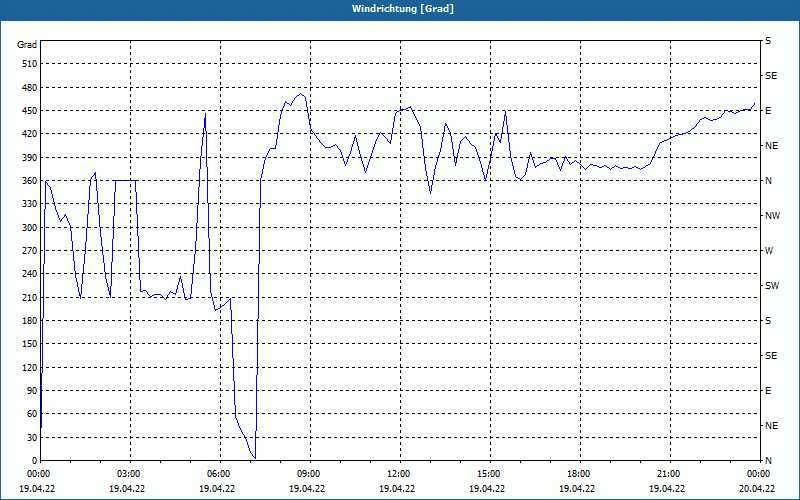Image resolution: width=800 pixels, height=500 pixels.
Task: Click the 390 axis value
Action: coord(30,157)
